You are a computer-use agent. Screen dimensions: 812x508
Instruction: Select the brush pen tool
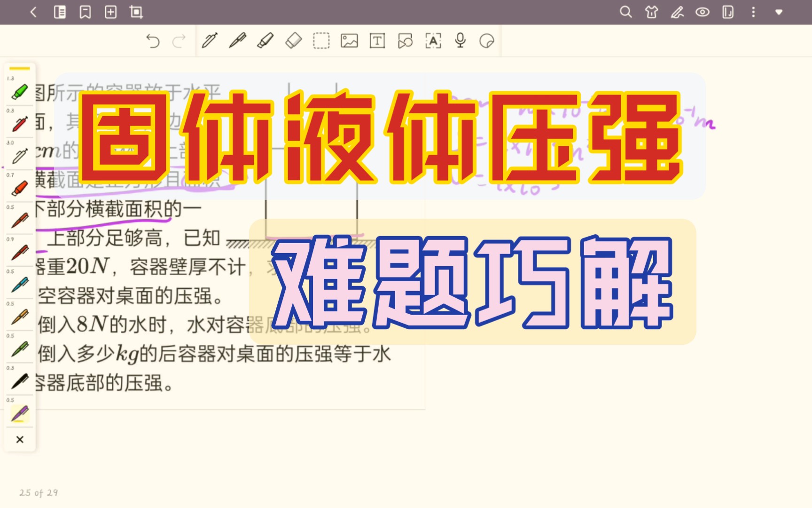click(x=237, y=41)
